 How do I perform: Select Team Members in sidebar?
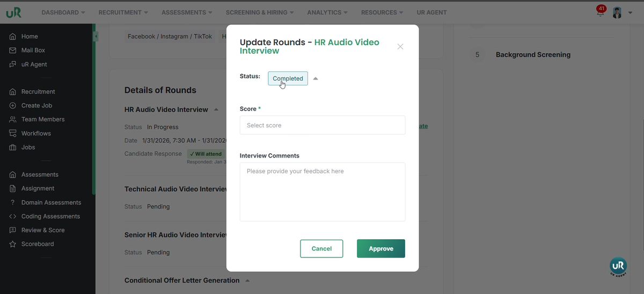click(43, 119)
